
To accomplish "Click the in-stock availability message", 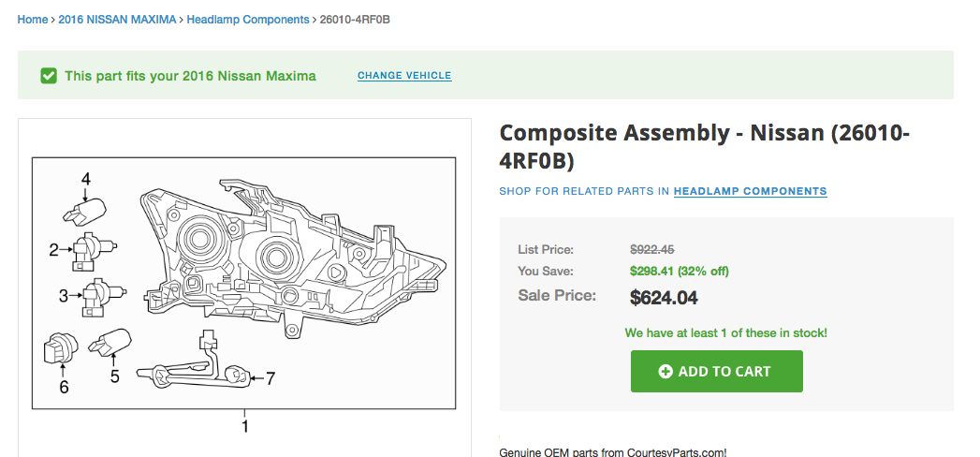I will click(x=725, y=332).
